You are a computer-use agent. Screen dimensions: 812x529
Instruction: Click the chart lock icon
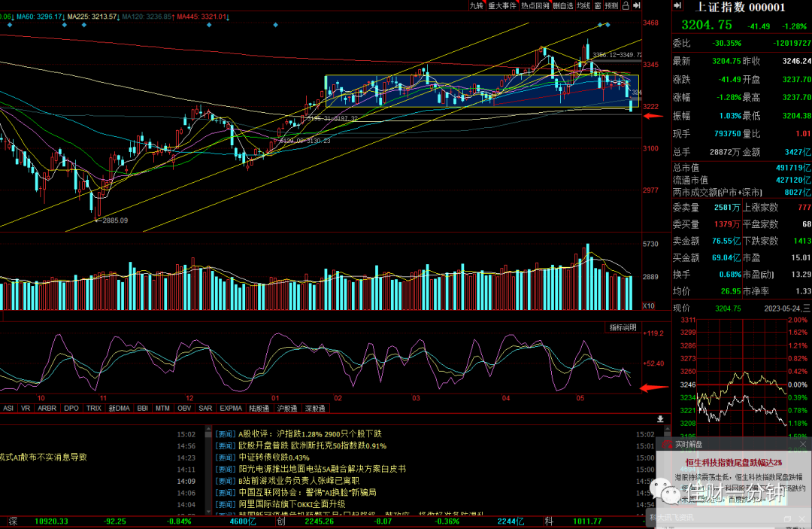click(626, 6)
